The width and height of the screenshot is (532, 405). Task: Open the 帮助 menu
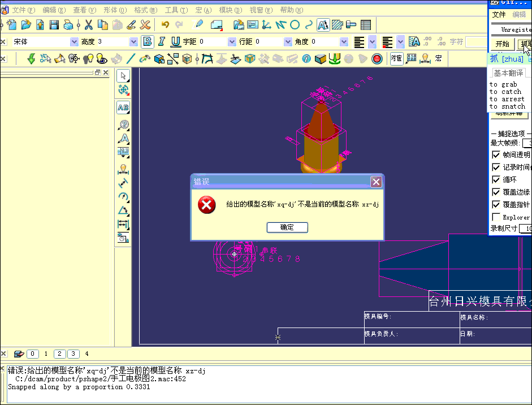point(292,10)
